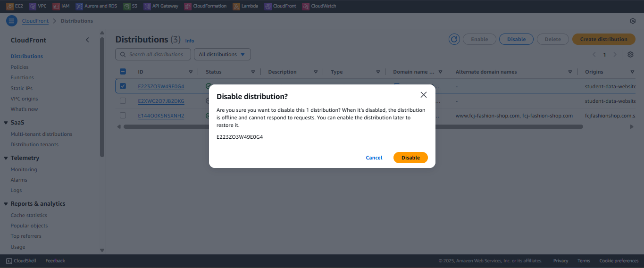Click the CloudFront breadcrumb link
The width and height of the screenshot is (644, 268).
[x=35, y=21]
